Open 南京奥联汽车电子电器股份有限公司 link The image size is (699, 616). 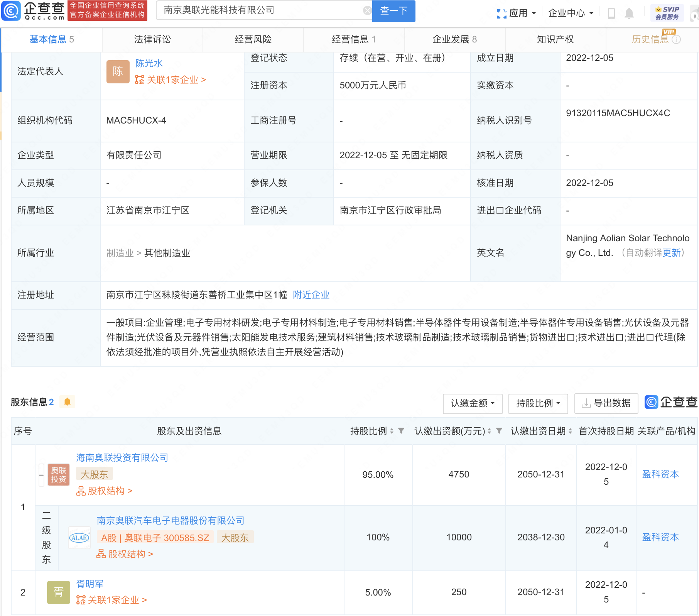point(171,521)
